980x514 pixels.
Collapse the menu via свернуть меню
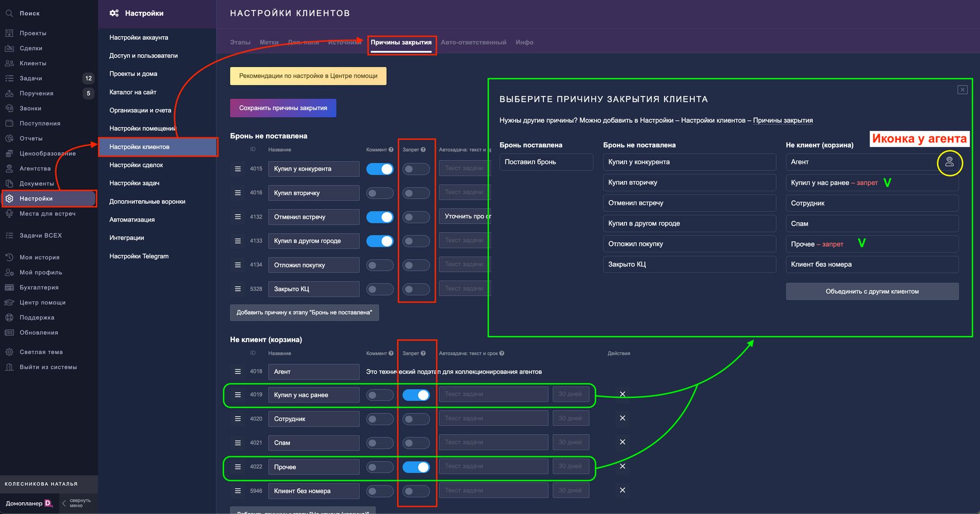point(76,503)
